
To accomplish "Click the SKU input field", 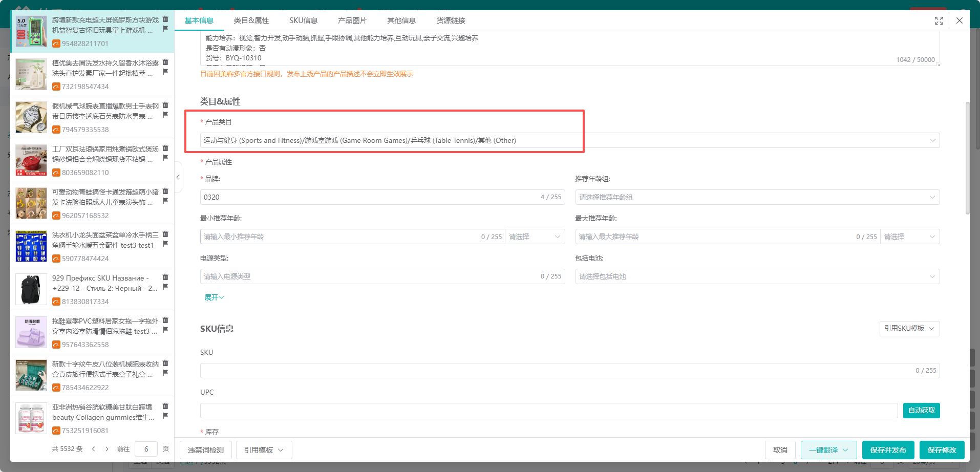I will click(570, 371).
